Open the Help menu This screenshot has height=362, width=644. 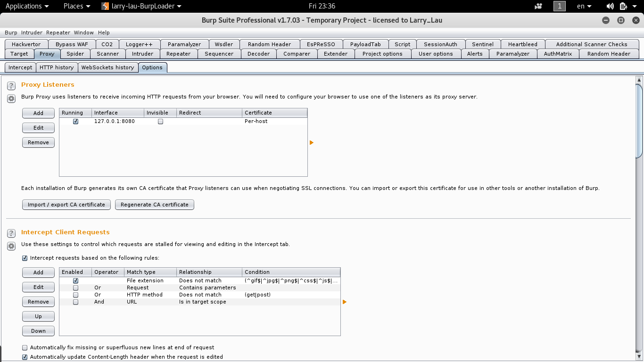(104, 33)
